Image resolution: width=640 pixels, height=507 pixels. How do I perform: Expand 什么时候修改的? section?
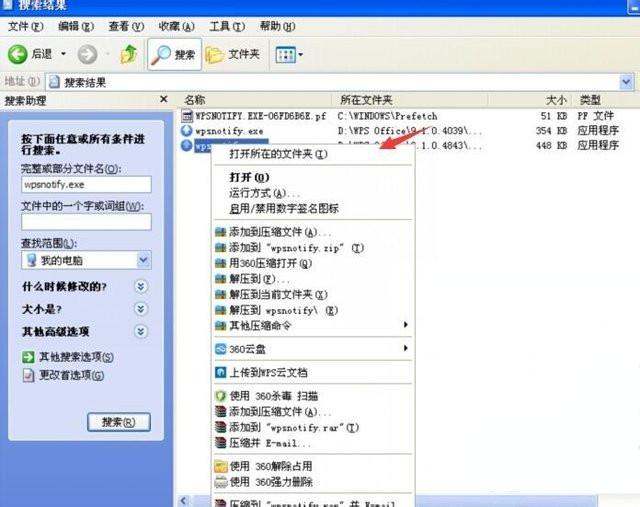[141, 287]
